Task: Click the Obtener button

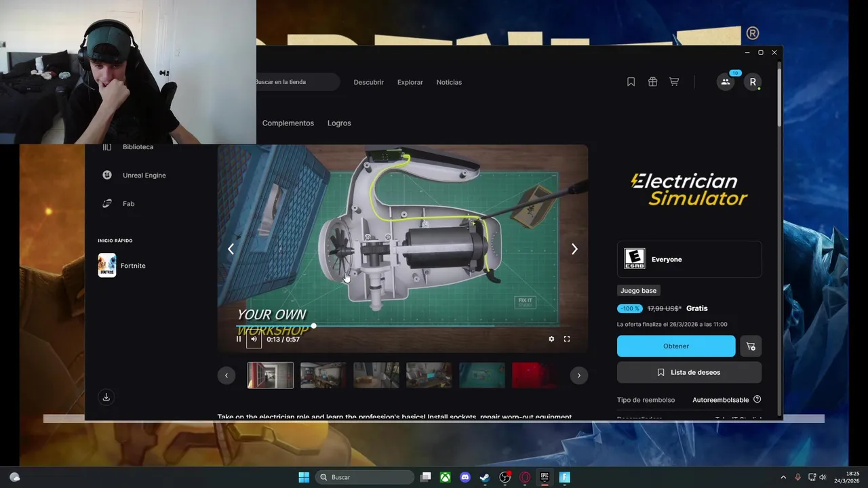Action: pyautogui.click(x=676, y=346)
